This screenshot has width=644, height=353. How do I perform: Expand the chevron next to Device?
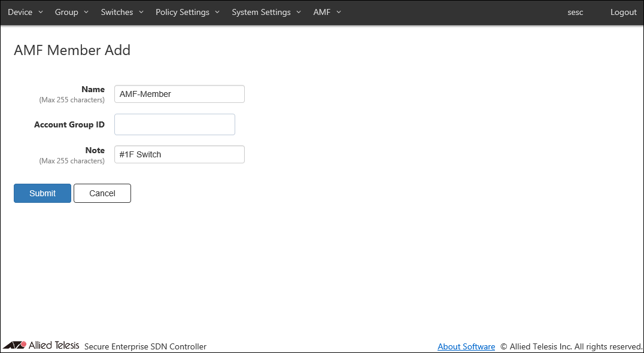coord(41,12)
